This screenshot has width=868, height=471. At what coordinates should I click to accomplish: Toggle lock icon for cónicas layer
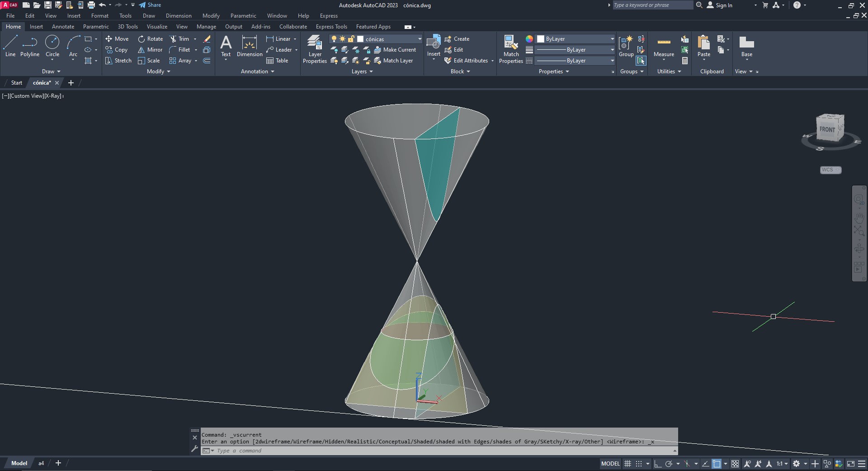[351, 39]
